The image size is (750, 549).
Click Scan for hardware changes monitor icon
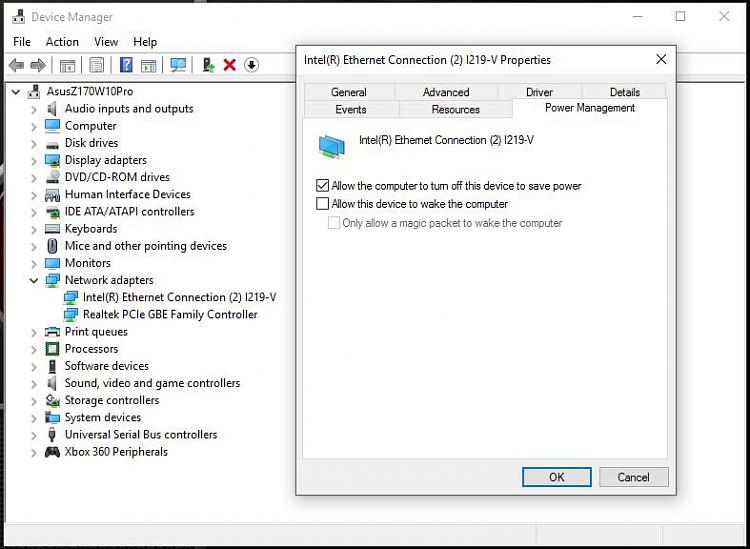point(178,65)
